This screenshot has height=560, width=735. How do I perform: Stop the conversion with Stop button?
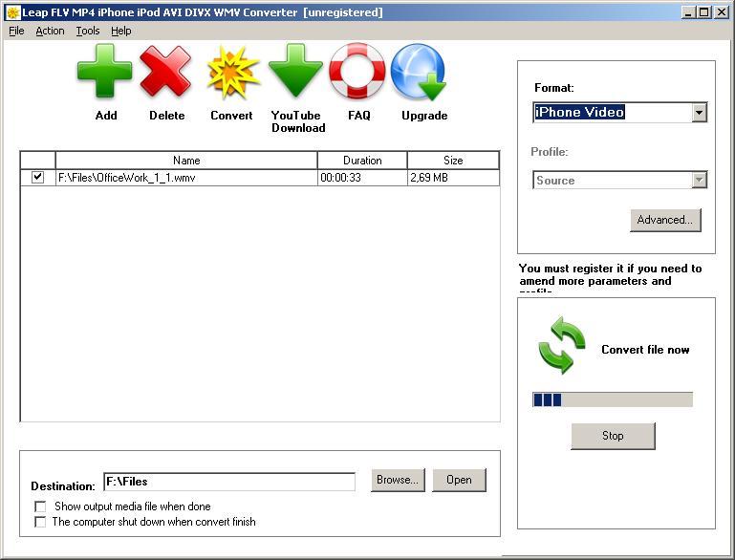(x=613, y=436)
